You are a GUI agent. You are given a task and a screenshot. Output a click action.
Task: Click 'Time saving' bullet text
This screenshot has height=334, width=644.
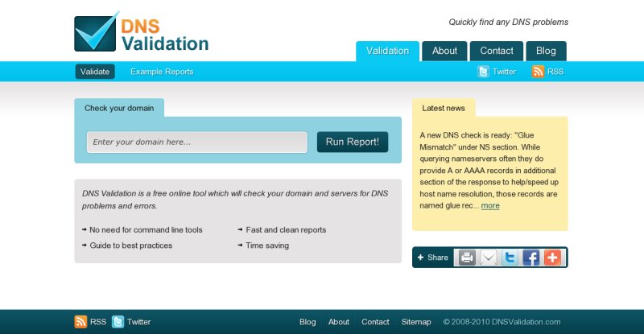[x=267, y=245]
